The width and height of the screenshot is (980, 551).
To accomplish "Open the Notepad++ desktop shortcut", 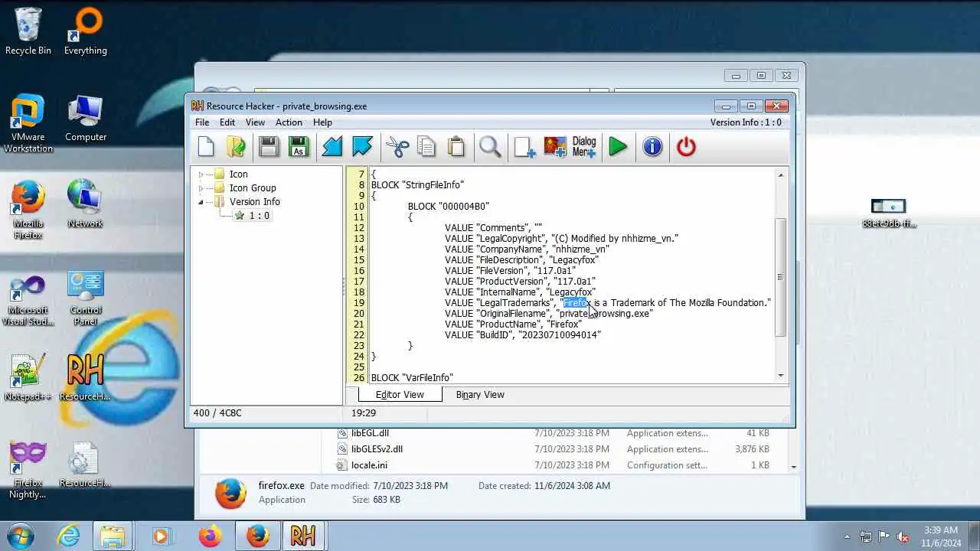I will [28, 377].
